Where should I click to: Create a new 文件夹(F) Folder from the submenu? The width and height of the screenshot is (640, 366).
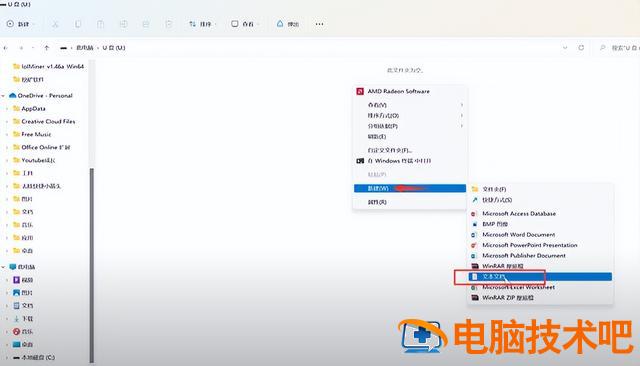(540, 189)
